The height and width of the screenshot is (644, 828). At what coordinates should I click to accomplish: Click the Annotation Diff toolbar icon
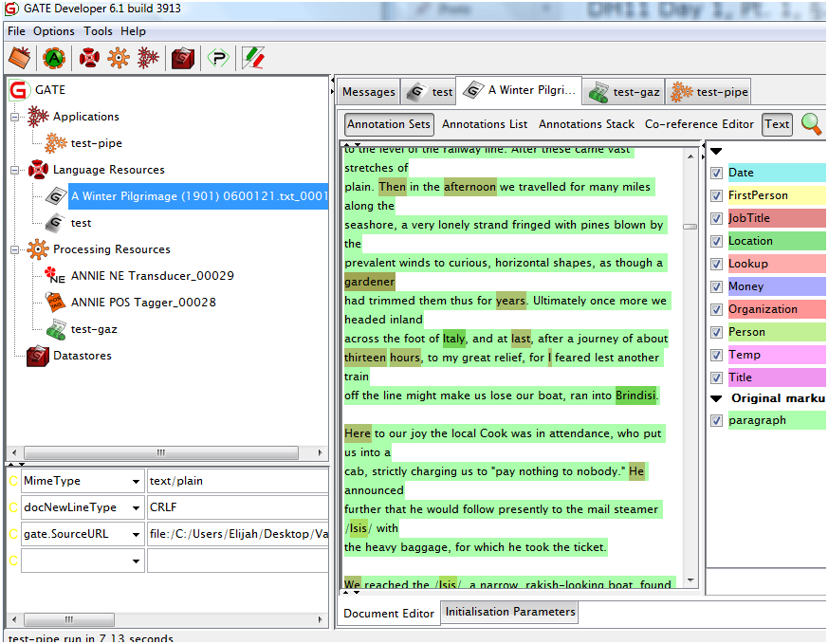[253, 58]
